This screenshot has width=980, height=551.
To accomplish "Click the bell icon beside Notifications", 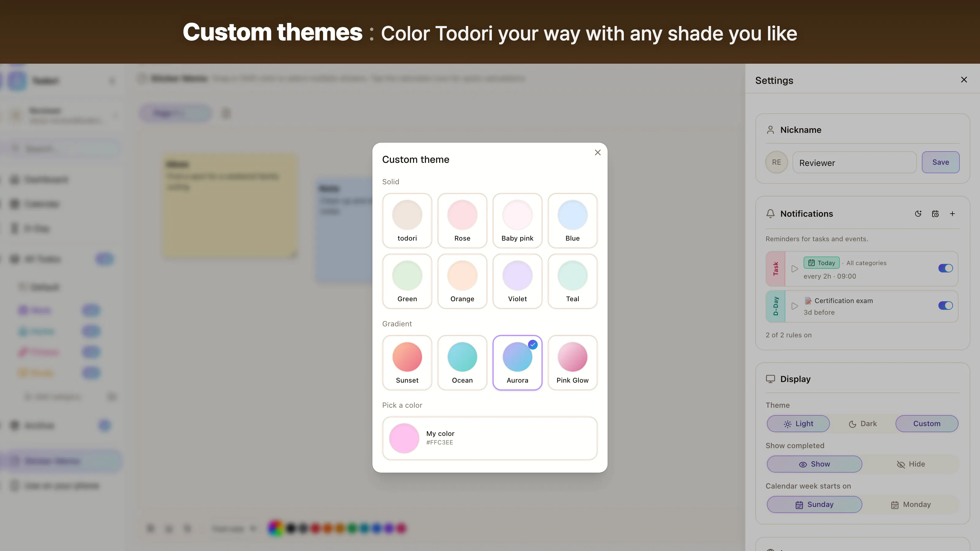I will coord(771,214).
